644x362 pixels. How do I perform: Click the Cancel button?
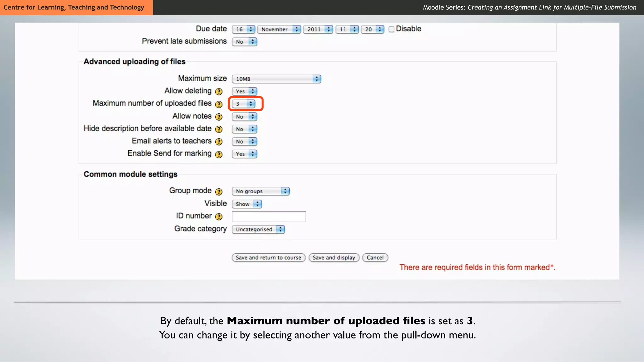point(375,258)
